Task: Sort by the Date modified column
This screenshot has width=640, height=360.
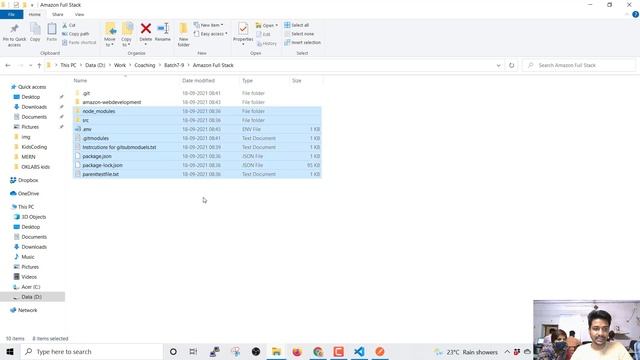Action: click(198, 81)
